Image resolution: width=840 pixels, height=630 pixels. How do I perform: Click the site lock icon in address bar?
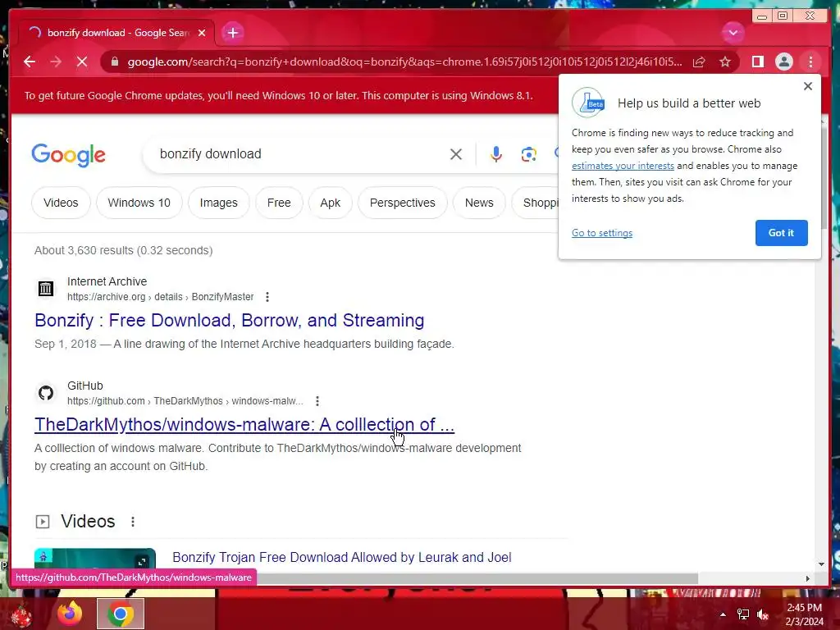(115, 62)
